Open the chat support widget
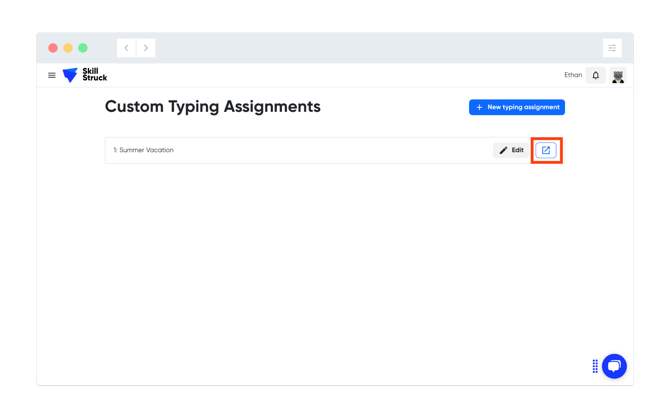The height and width of the screenshot is (418, 670). 614,366
